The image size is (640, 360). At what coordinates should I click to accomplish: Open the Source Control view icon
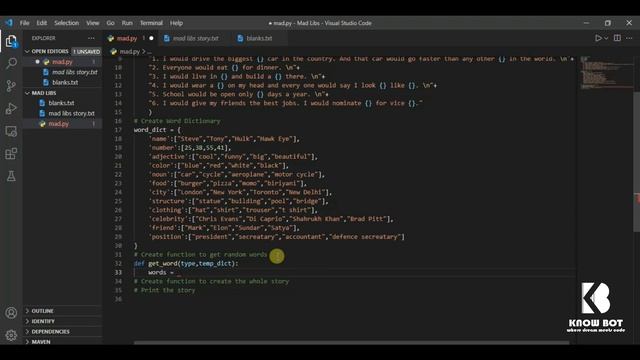(11, 86)
